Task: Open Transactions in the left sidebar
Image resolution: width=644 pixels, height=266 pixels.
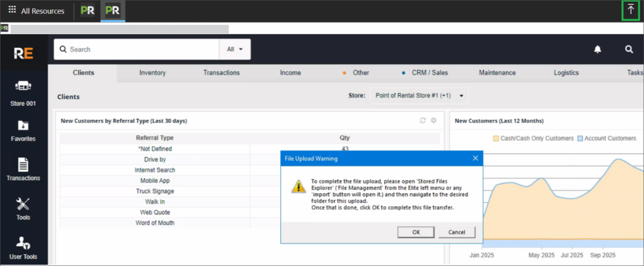Action: (x=23, y=169)
